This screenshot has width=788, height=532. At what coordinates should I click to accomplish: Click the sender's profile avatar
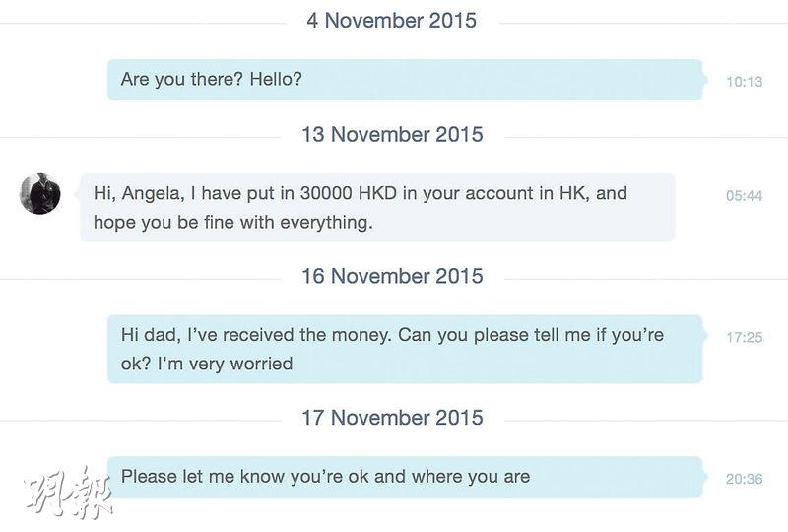tap(39, 193)
